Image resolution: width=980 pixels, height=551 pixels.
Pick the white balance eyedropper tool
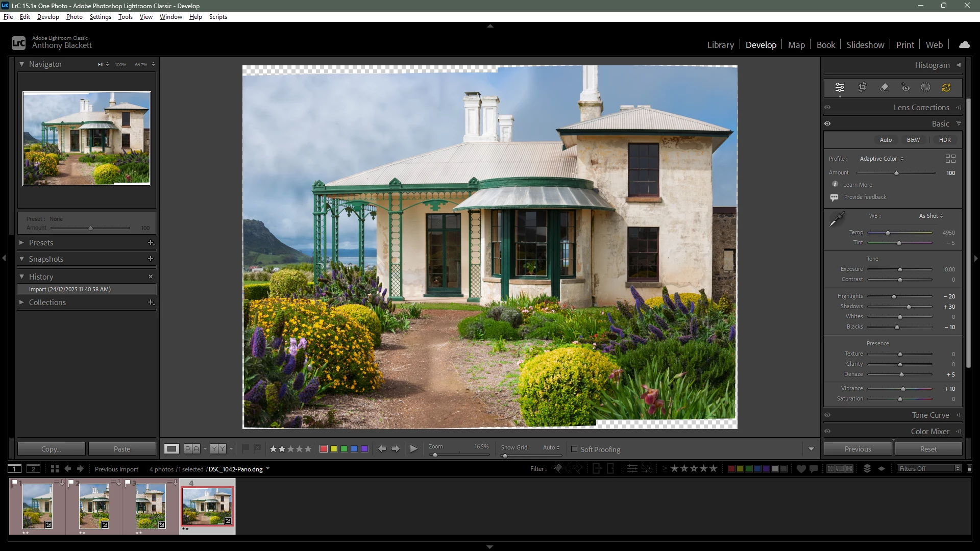[837, 219]
